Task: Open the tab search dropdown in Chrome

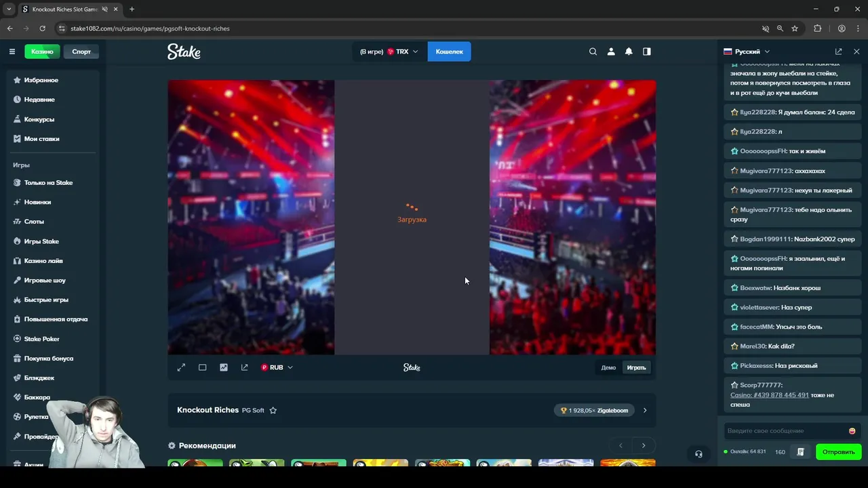Action: tap(9, 9)
